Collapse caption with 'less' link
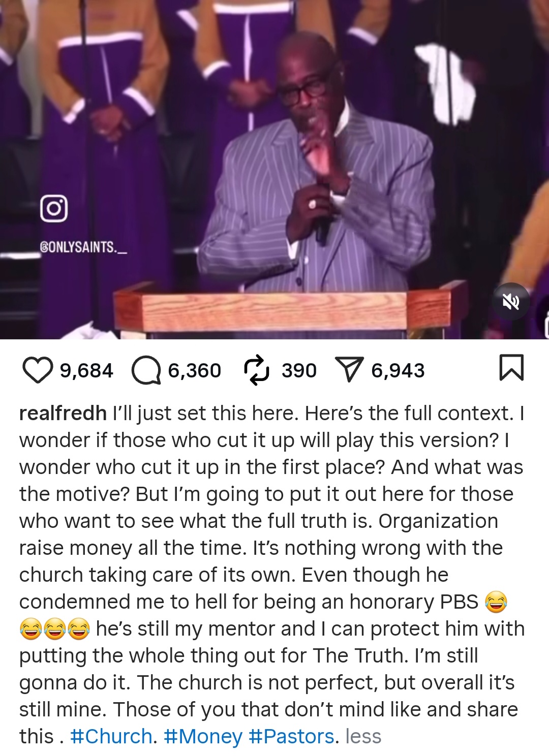Screen dimensions: 549x756 click(363, 736)
